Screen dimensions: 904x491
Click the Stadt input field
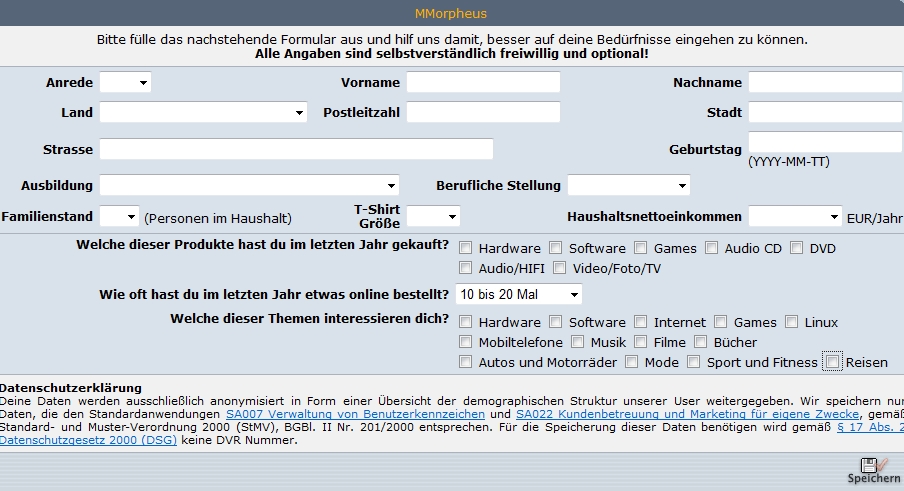click(x=825, y=112)
